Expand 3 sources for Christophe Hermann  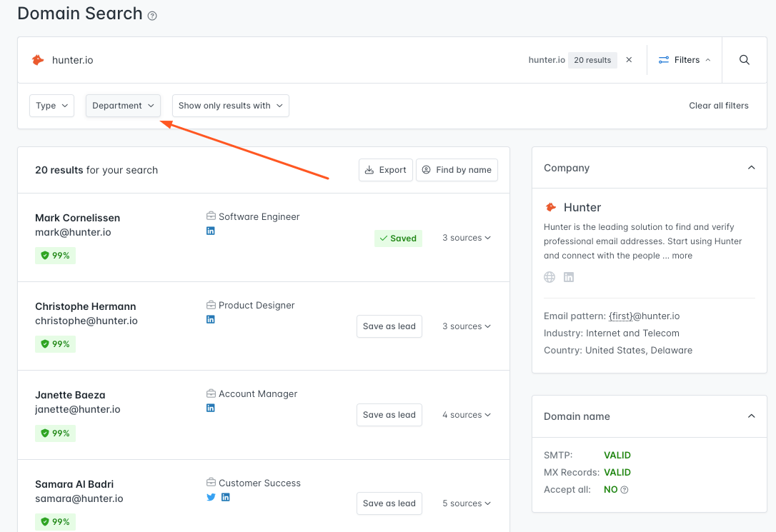tap(467, 326)
